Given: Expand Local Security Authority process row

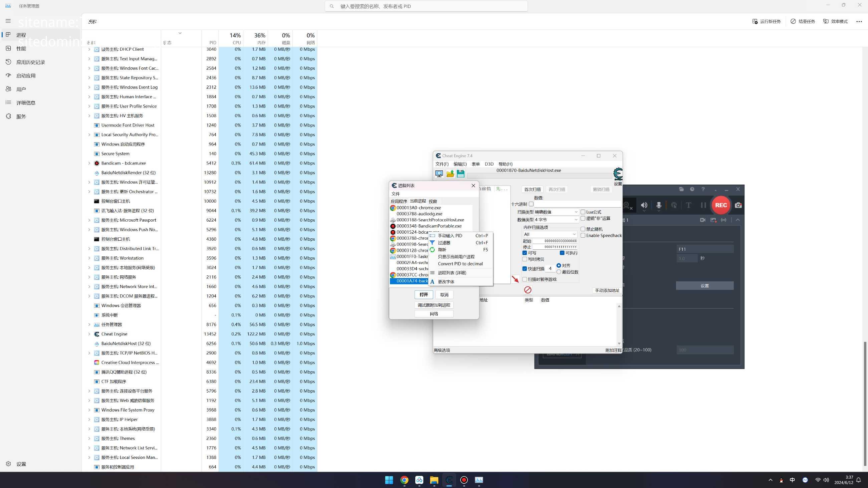Looking at the screenshot, I should (89, 135).
